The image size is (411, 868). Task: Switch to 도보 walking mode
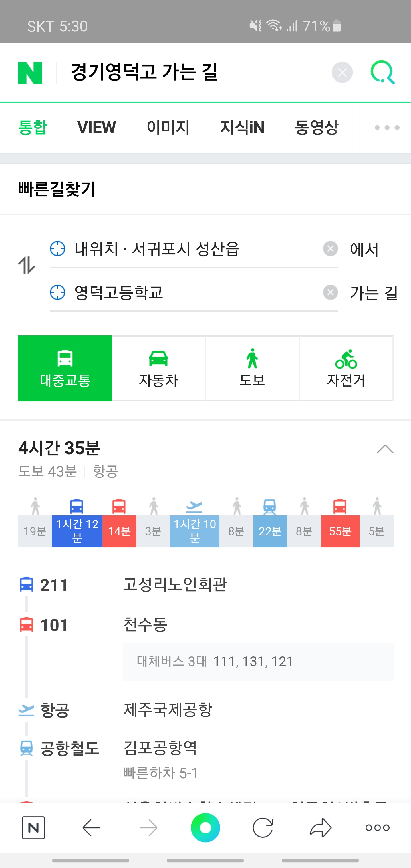coord(252,368)
